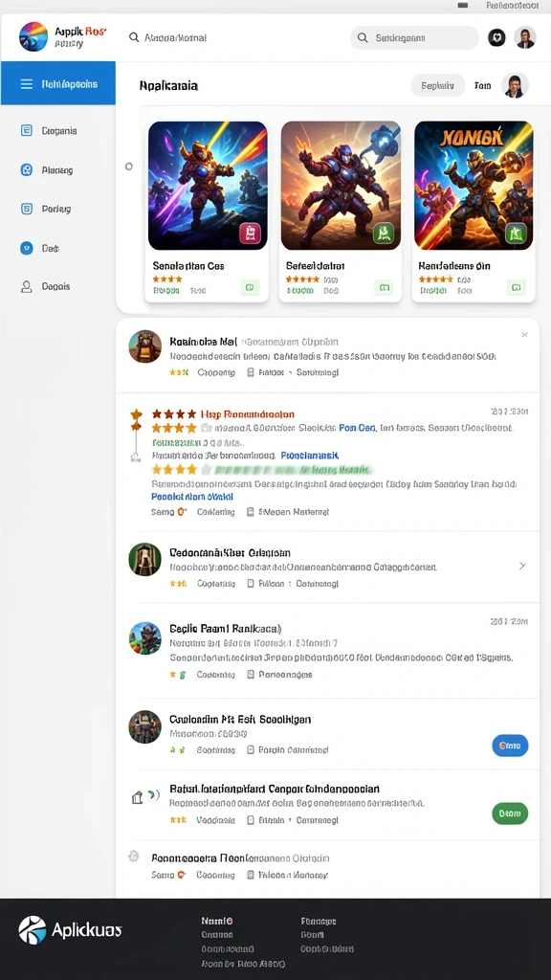
Task: Click the dark round notification icon in header
Action: (496, 37)
